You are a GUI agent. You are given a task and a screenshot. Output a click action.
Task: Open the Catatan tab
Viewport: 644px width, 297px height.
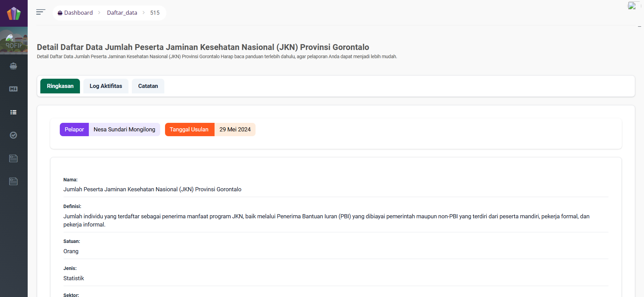pyautogui.click(x=148, y=86)
